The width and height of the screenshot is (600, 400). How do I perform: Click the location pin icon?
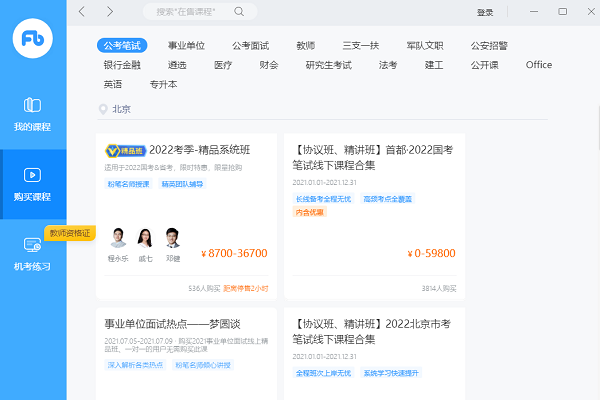103,109
